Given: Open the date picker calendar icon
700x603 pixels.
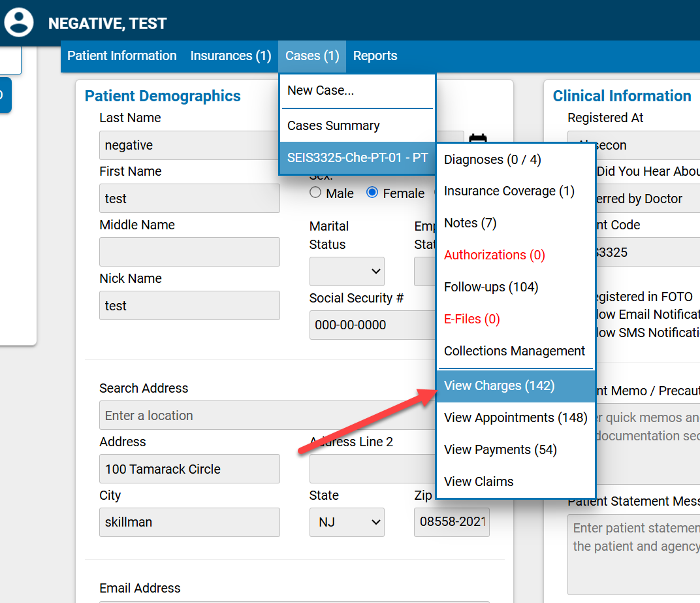Looking at the screenshot, I should [x=478, y=140].
